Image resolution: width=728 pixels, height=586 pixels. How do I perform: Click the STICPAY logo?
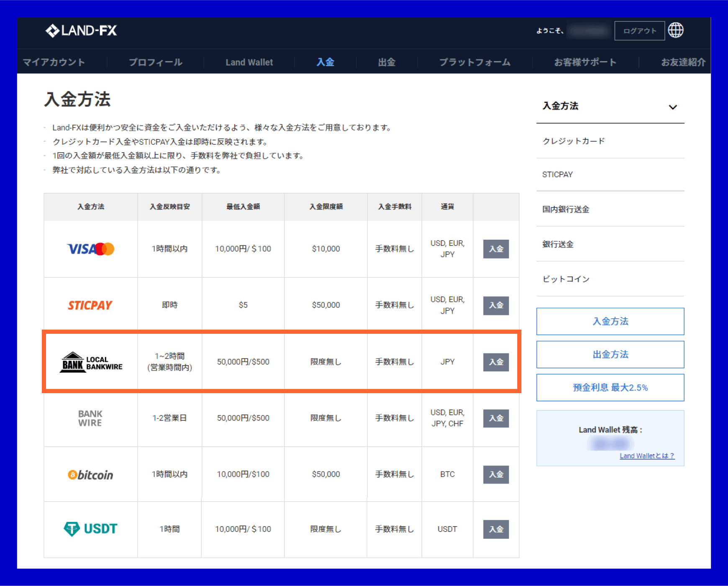point(90,305)
